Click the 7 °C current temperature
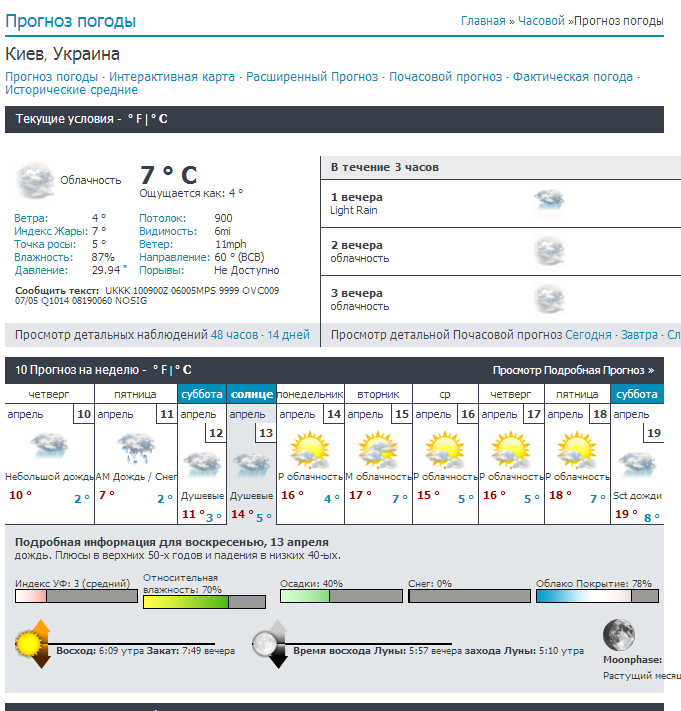681x711 pixels. click(168, 175)
